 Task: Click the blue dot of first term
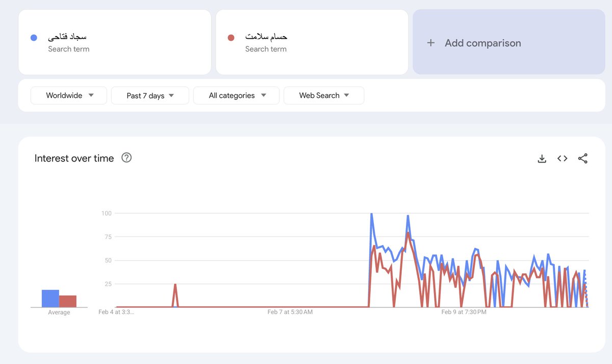tap(34, 37)
